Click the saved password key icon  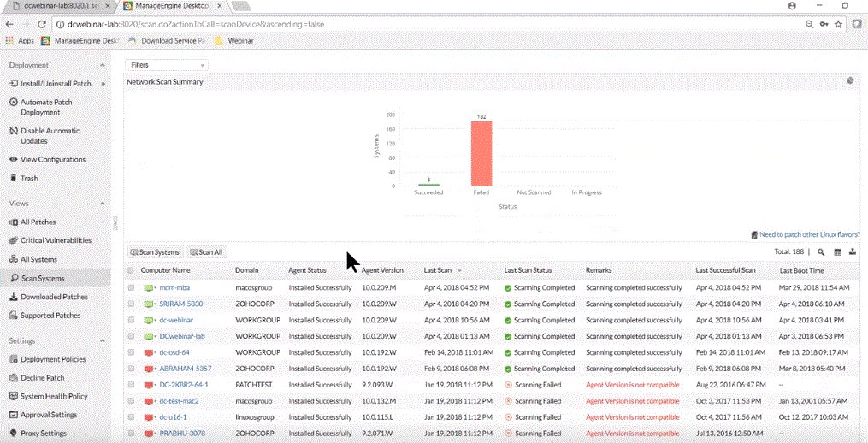coord(824,24)
